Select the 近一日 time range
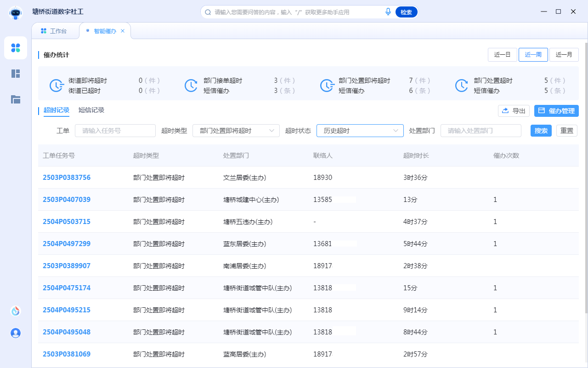 (x=502, y=55)
